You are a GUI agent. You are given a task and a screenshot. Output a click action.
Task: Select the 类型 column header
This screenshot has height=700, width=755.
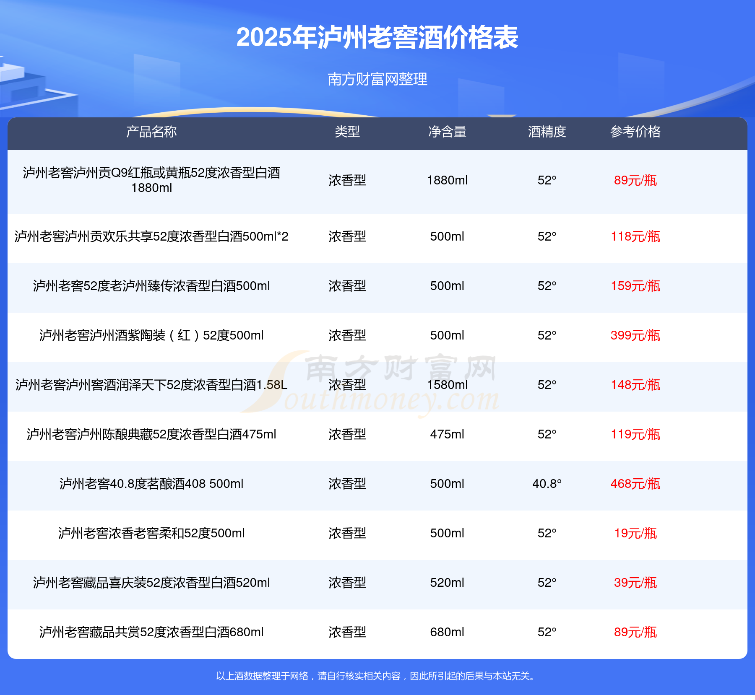click(x=347, y=132)
